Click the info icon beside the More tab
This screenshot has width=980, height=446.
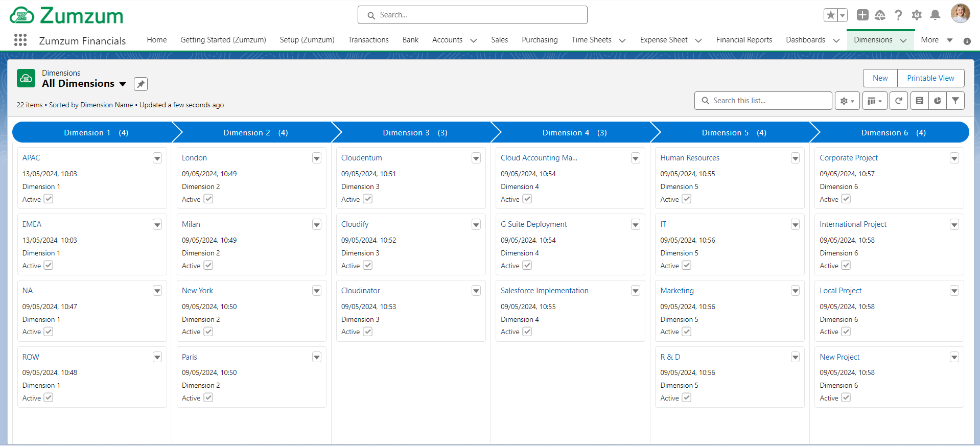pos(967,41)
